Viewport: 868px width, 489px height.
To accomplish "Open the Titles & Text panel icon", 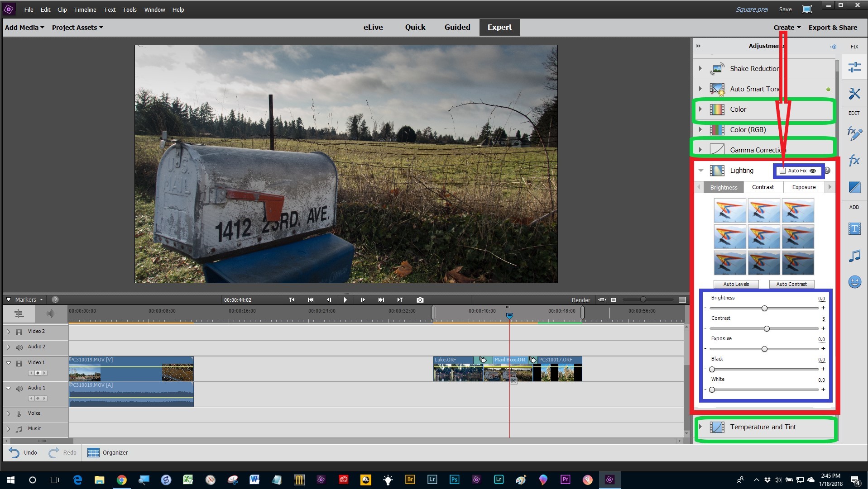I will tap(854, 229).
